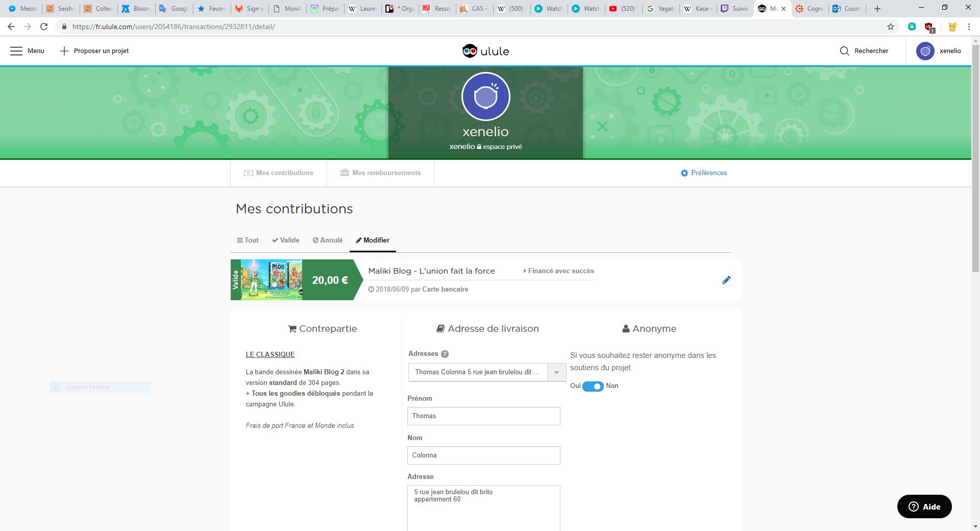Click the Maliki Blog project thumbnail
The width and height of the screenshot is (980, 531).
point(271,280)
